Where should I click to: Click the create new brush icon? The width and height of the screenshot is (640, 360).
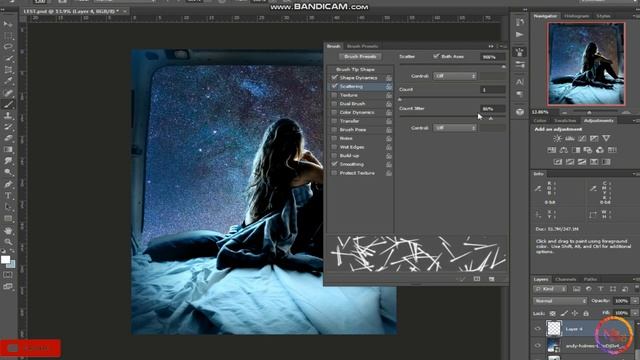[491, 279]
